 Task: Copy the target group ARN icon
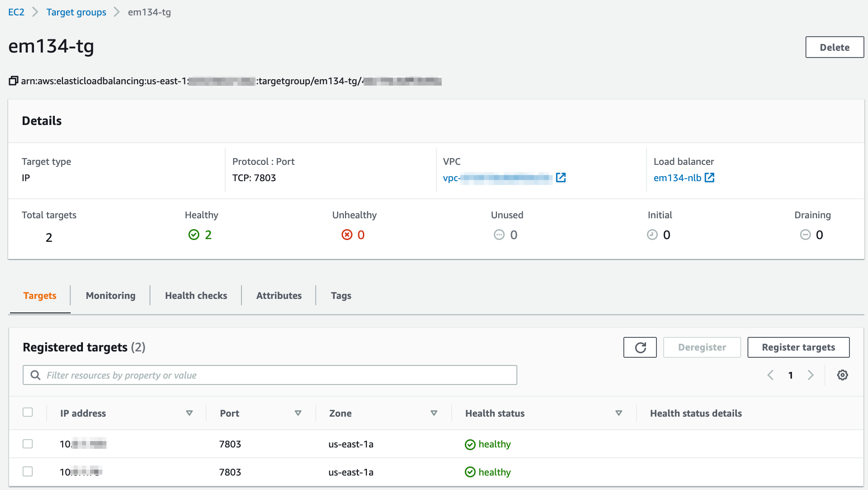(14, 81)
